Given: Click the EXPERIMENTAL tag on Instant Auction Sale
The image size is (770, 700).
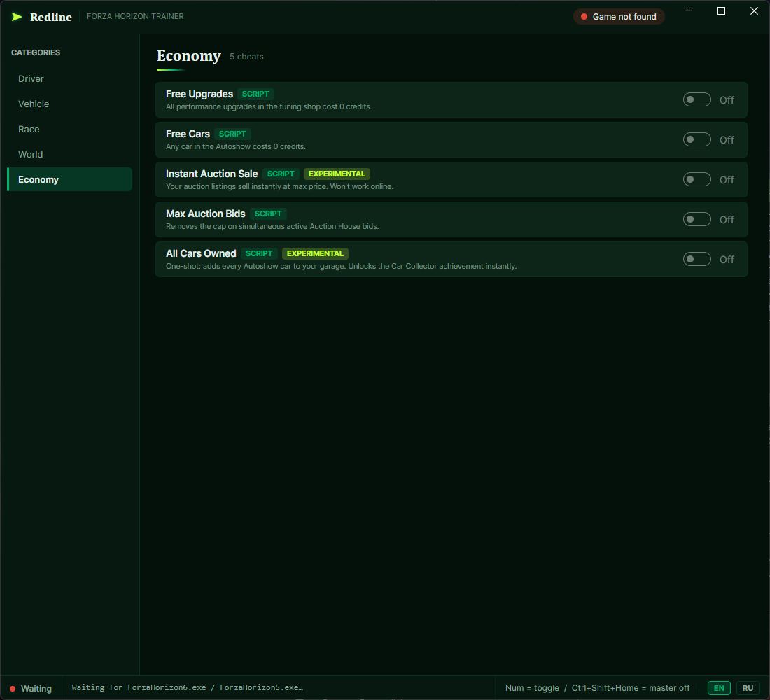Looking at the screenshot, I should pos(337,174).
